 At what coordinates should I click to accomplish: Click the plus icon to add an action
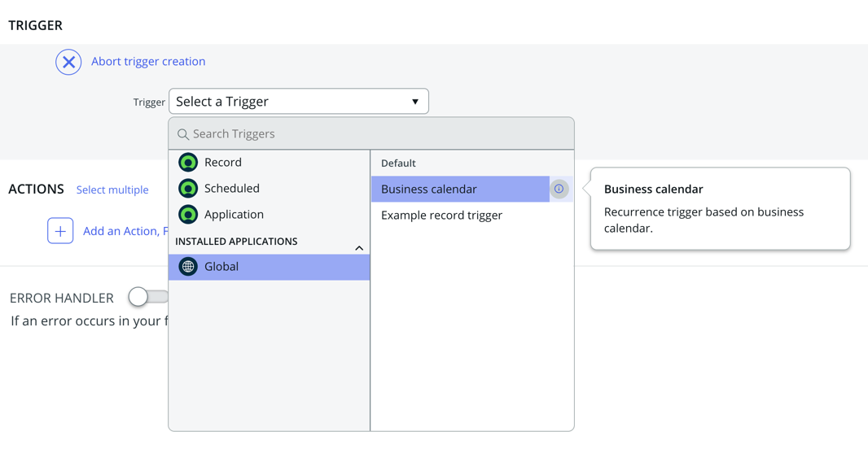60,231
